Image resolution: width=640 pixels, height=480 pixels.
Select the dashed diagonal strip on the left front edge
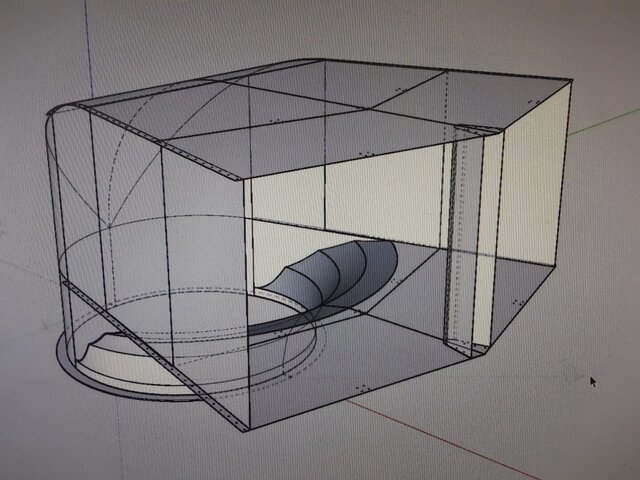pos(155,355)
